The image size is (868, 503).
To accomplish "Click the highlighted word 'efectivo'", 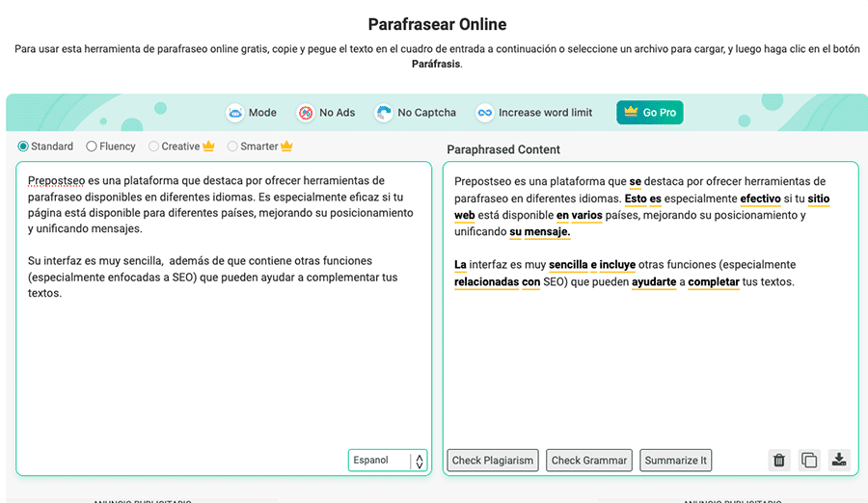I will pyautogui.click(x=760, y=199).
